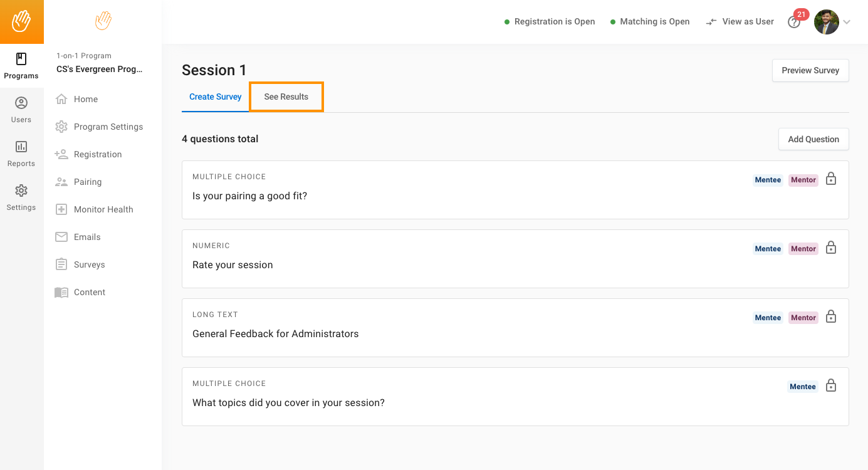
Task: Open 'What topics did you cover' question
Action: tap(515, 397)
